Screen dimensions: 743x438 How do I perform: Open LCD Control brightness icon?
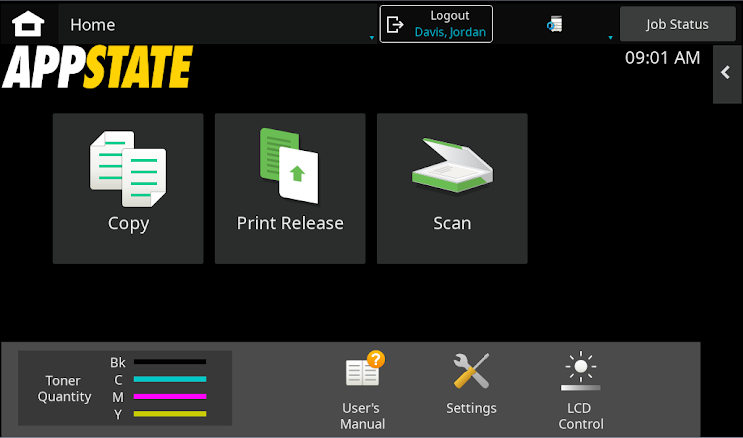click(581, 390)
